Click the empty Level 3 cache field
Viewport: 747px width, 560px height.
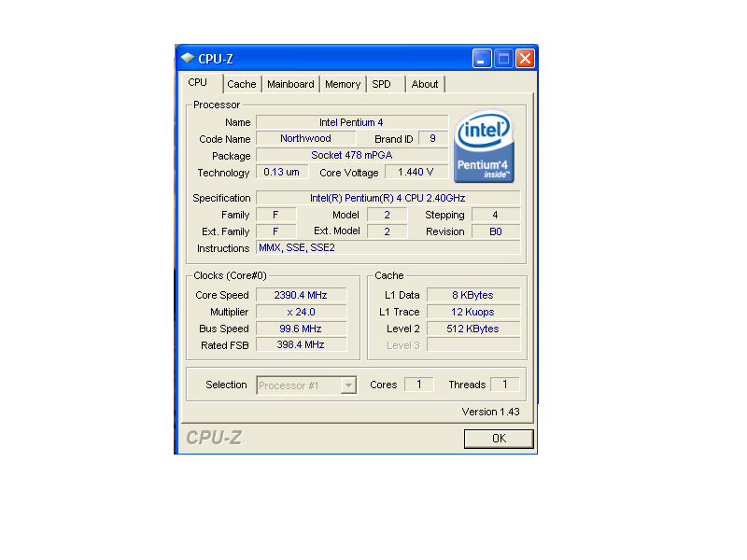[x=473, y=344]
